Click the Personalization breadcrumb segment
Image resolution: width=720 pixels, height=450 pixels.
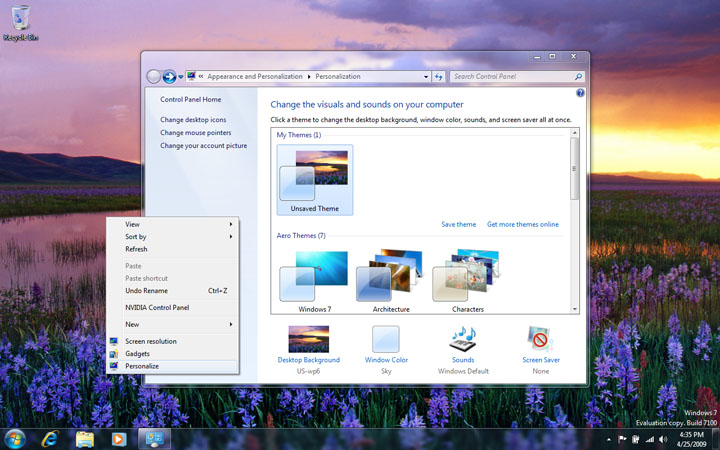click(338, 77)
